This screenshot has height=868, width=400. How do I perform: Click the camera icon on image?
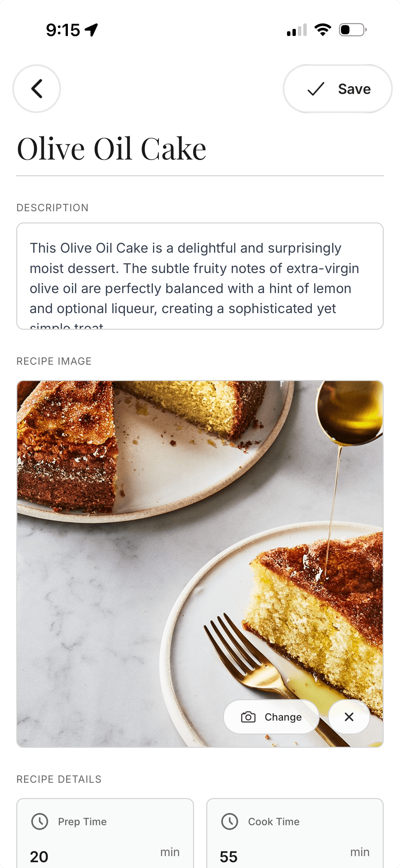[248, 717]
